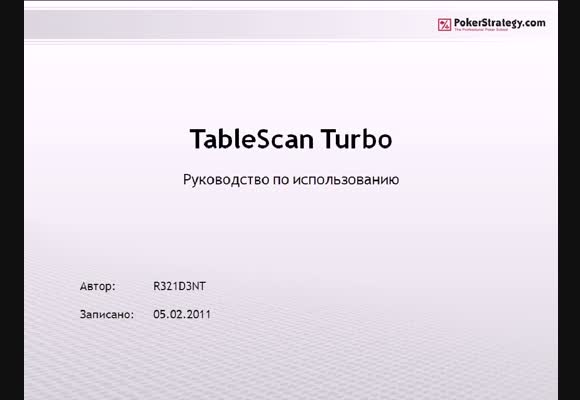The width and height of the screenshot is (580, 400).
Task: Click the word "использованию" in the subtitle
Action: 345,179
